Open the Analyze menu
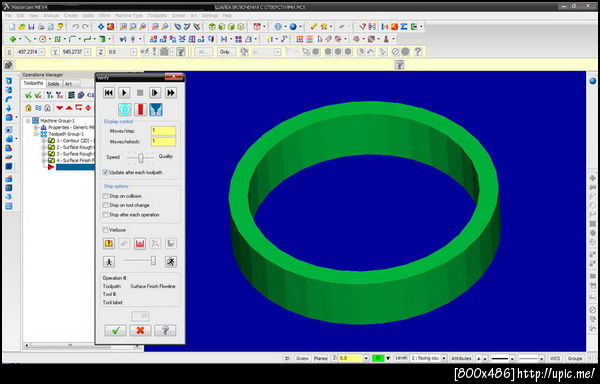 point(51,16)
